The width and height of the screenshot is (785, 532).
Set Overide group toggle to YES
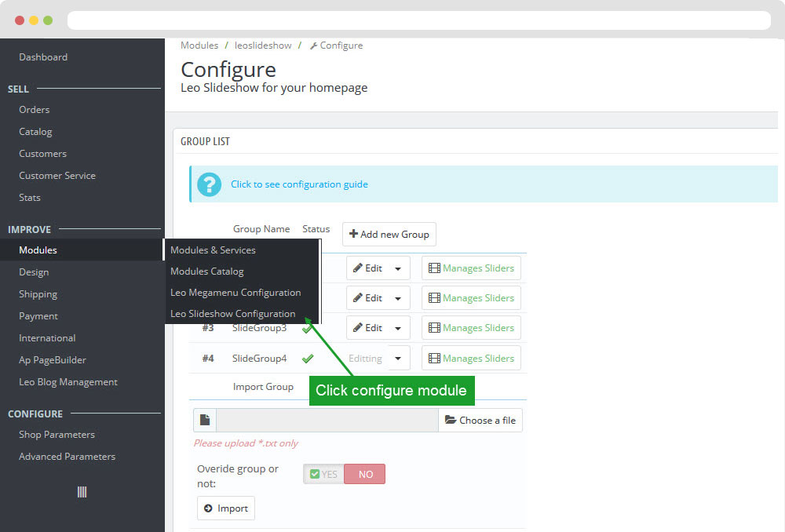[323, 474]
